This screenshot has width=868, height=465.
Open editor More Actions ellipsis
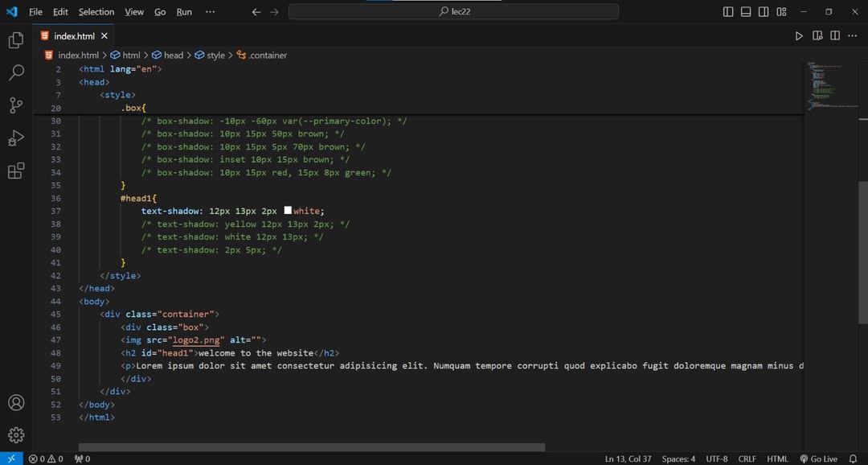click(x=853, y=36)
